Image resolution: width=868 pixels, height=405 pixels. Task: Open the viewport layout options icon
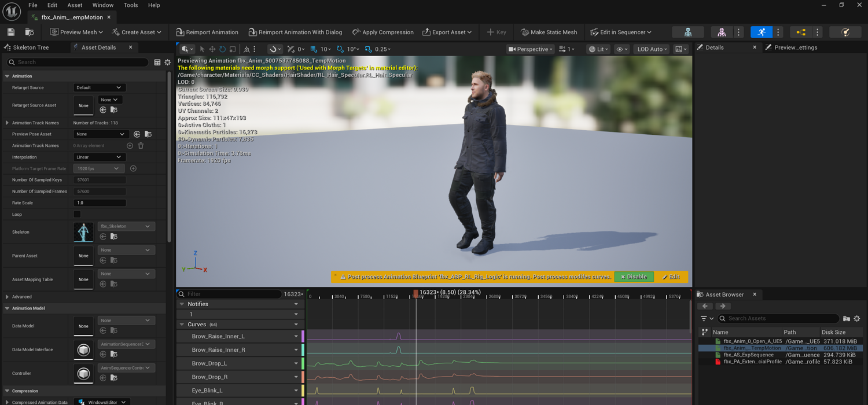[x=681, y=49]
